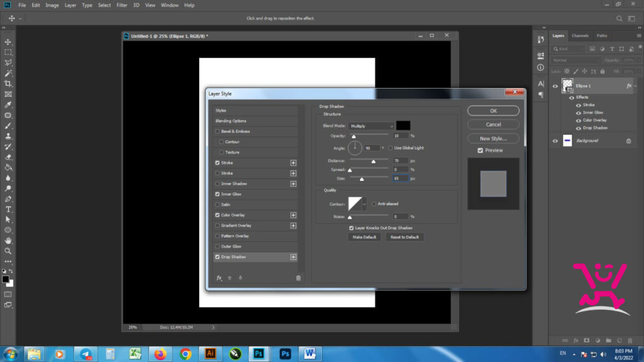644x362 pixels.
Task: Add another Color Overlay with plus icon
Action: pos(293,215)
